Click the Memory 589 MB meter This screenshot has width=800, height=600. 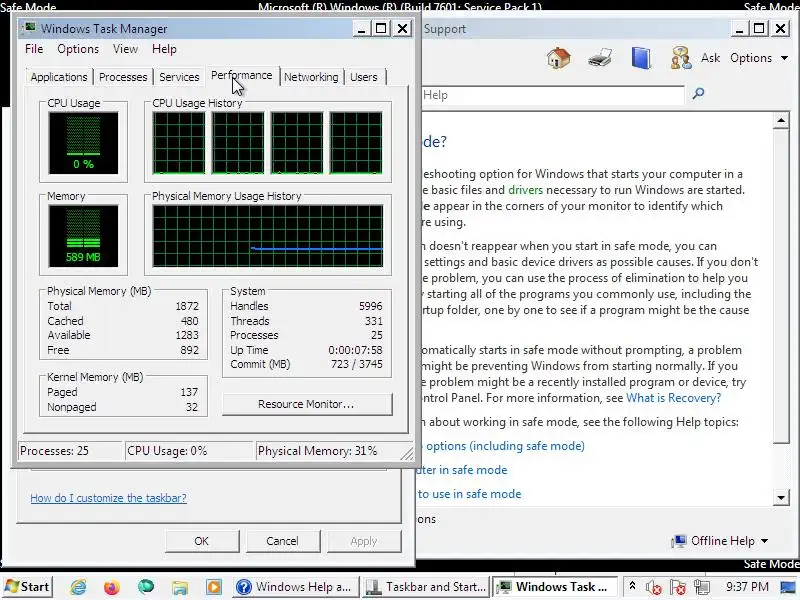coord(83,236)
